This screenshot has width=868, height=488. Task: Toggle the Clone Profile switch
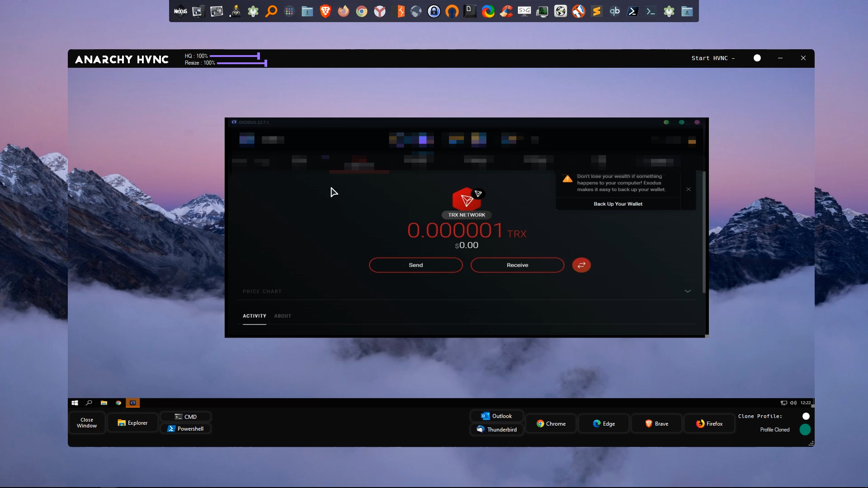(x=806, y=416)
